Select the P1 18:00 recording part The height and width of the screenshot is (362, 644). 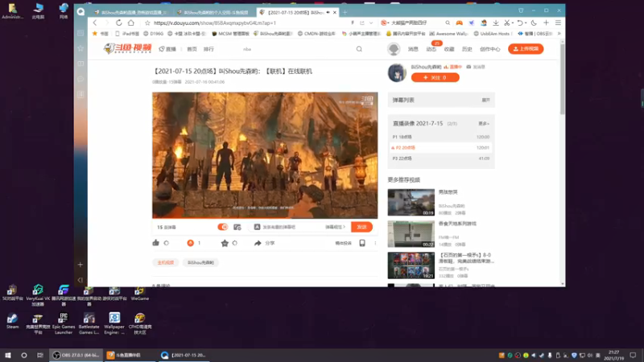point(440,137)
